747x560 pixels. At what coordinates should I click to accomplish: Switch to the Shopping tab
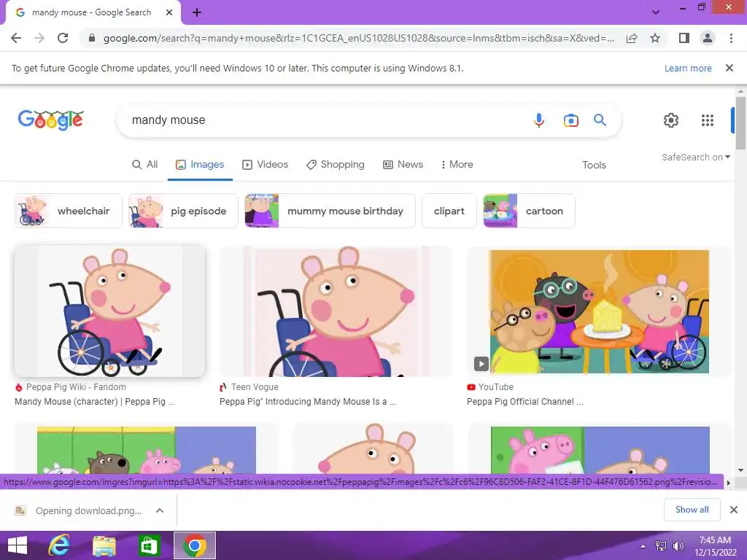pos(336,164)
